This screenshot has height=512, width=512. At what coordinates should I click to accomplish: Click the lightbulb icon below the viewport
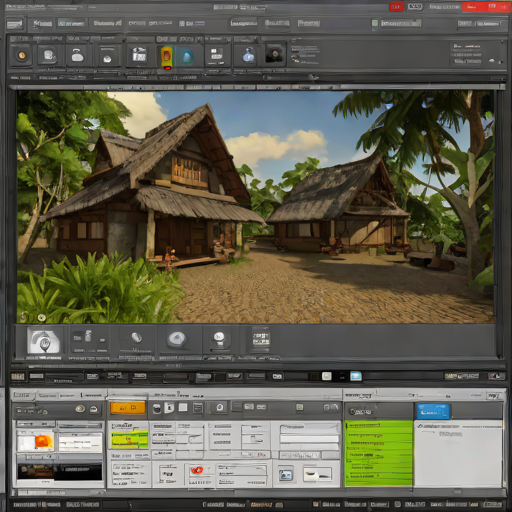[219, 339]
